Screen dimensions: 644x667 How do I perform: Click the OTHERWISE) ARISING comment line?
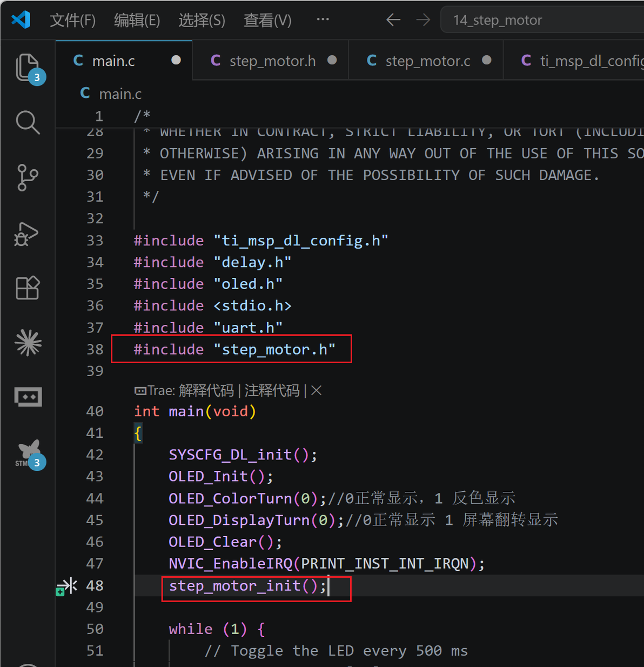click(393, 154)
